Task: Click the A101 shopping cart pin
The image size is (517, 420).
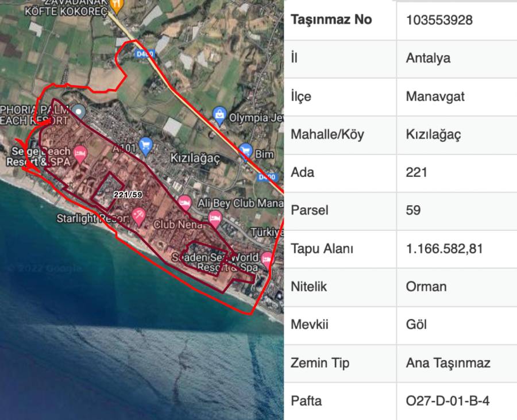Action: pyautogui.click(x=146, y=147)
